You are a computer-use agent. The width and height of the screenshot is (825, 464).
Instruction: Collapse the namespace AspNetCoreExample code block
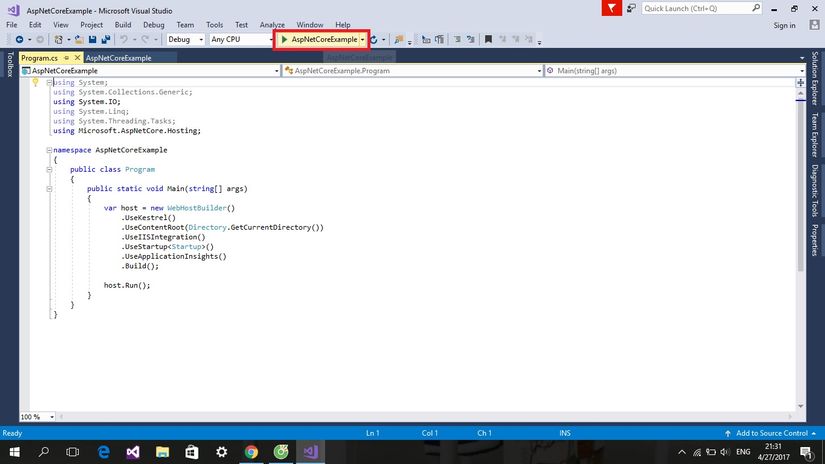pos(48,150)
